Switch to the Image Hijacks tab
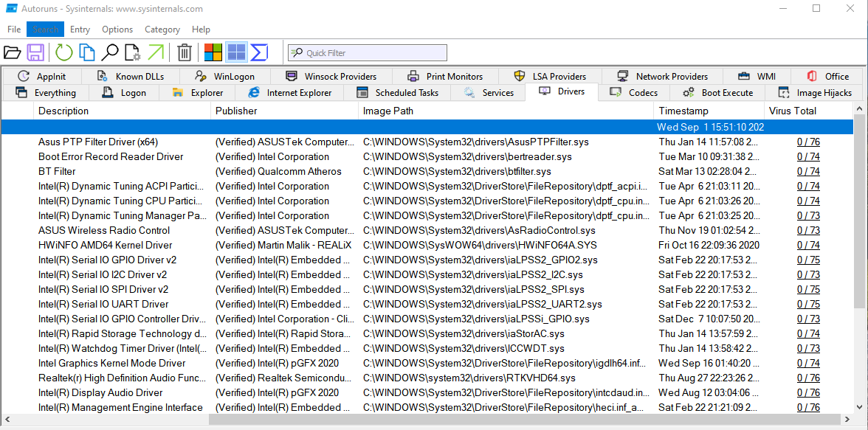This screenshot has height=430, width=868. click(x=815, y=92)
